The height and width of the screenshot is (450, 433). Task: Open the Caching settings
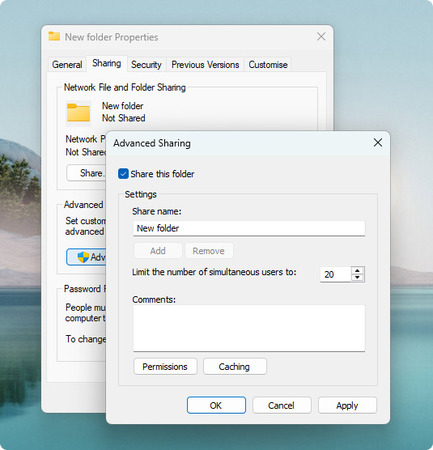tap(235, 367)
